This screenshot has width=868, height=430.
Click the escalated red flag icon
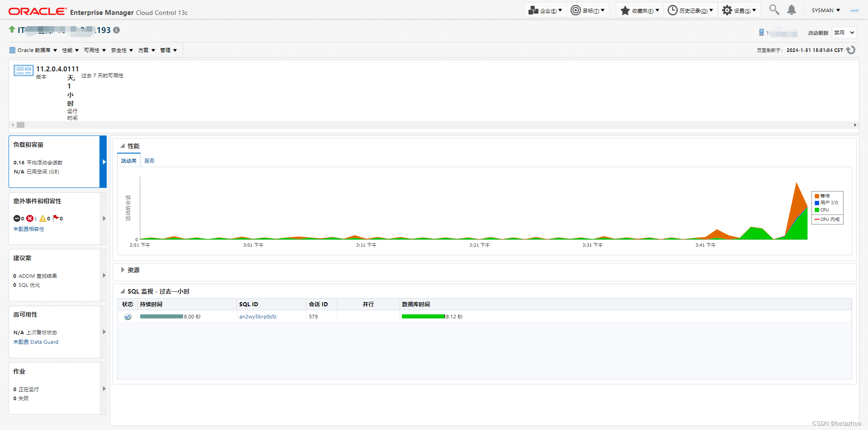point(56,218)
